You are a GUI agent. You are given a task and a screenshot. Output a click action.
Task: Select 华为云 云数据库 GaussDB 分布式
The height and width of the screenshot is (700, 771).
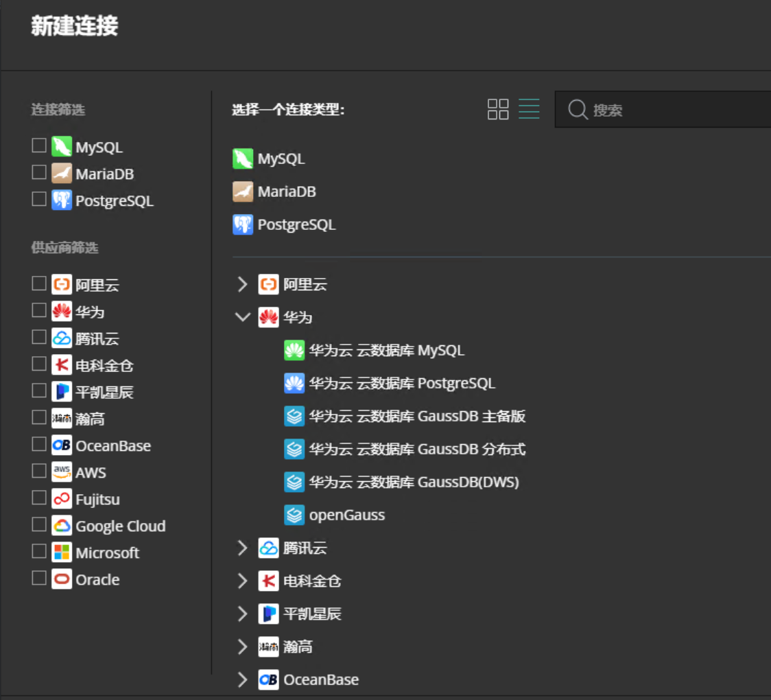(x=417, y=449)
